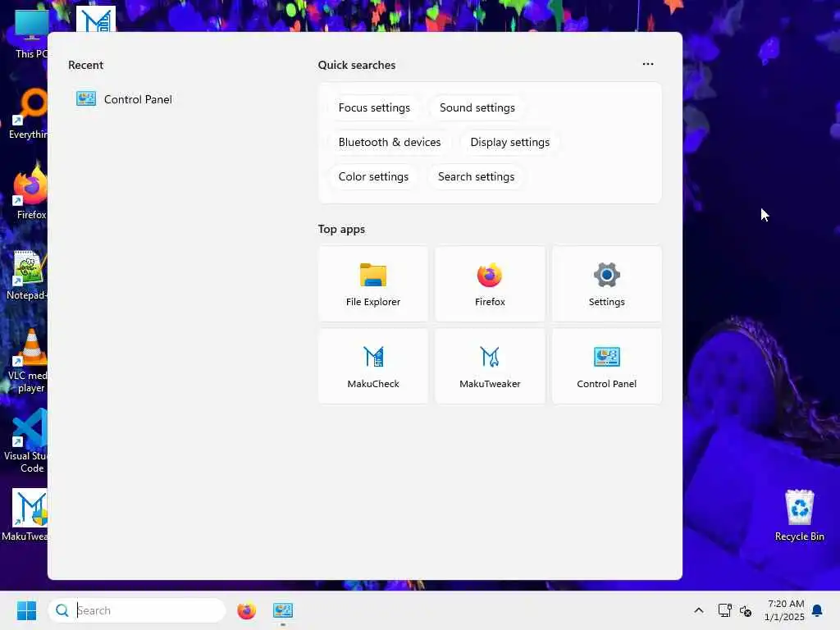Launch MakuTweaker from Top apps
Screen dimensions: 840x630
click(x=490, y=367)
